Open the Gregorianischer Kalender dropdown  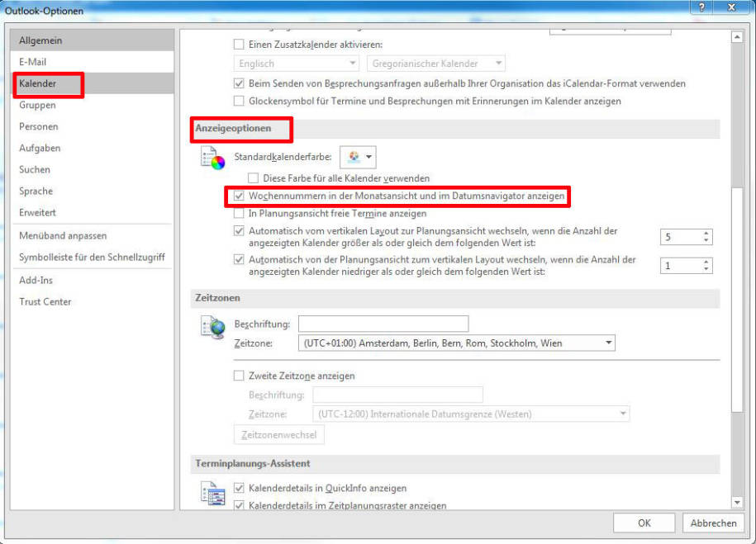[x=436, y=63]
